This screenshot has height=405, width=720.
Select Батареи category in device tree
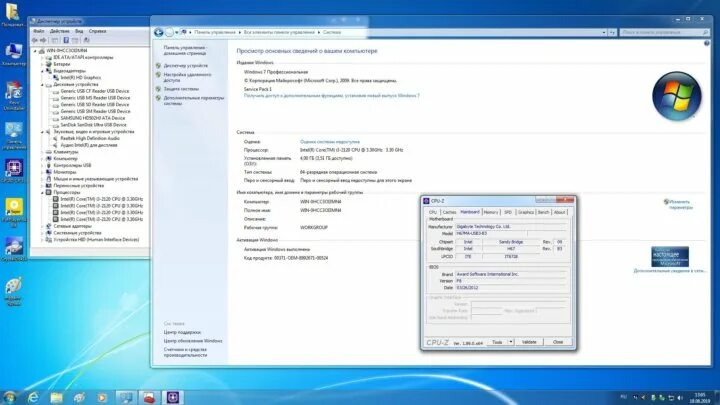click(x=62, y=64)
